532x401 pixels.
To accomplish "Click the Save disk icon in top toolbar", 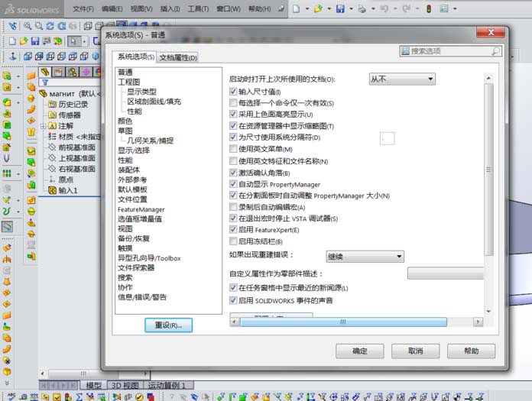I will [x=340, y=9].
